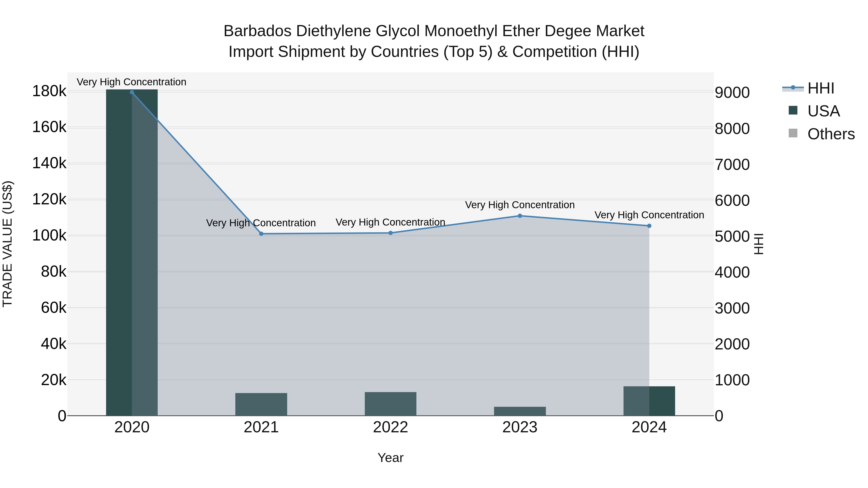Click the small 2023 trade value bar
868x488 pixels.
point(520,412)
